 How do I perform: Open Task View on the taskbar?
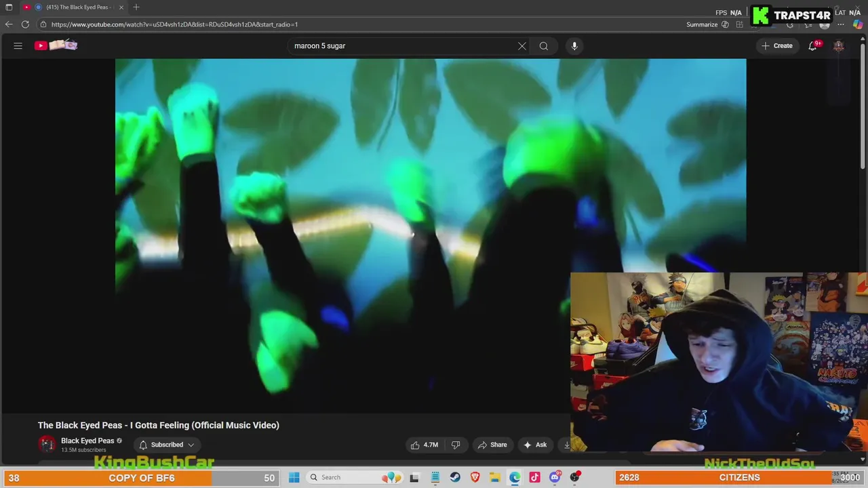tap(414, 477)
